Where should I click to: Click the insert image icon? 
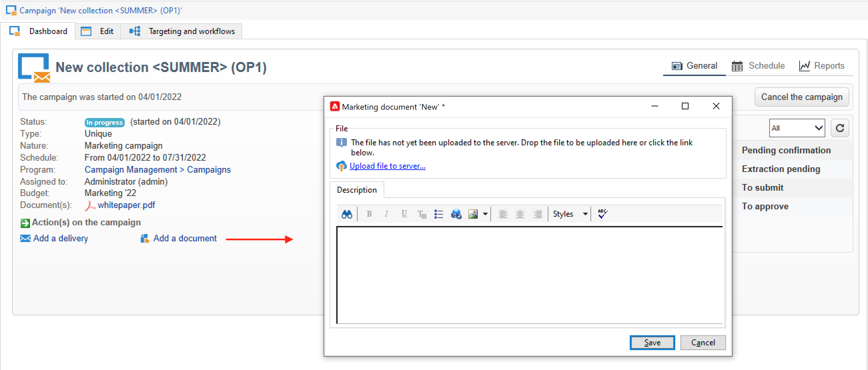click(473, 214)
